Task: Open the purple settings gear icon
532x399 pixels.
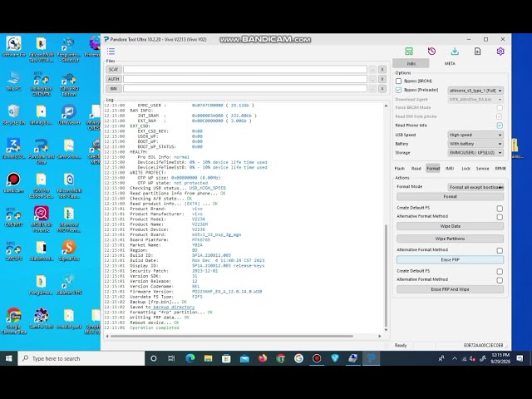Action: point(500,52)
